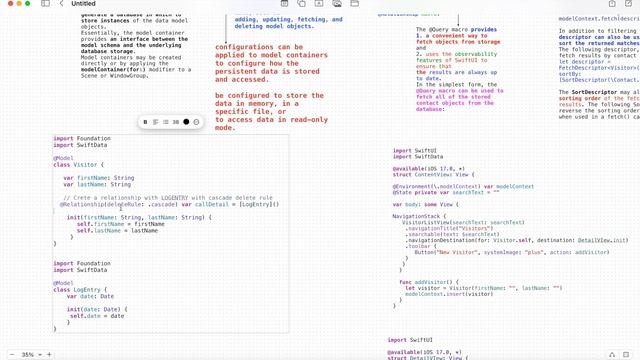Open text alignment options in format bar
Image resolution: width=640 pixels, height=360 pixels.
156,122
